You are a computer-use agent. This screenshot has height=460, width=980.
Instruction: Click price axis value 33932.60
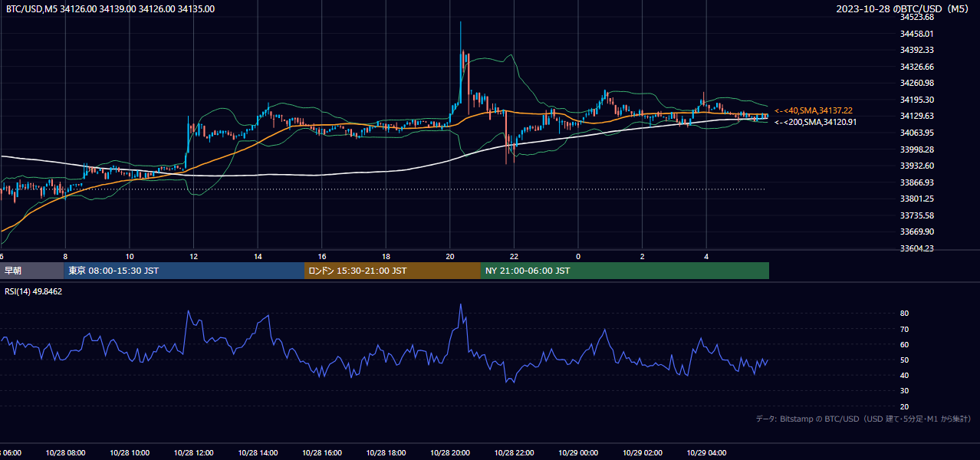(x=917, y=166)
